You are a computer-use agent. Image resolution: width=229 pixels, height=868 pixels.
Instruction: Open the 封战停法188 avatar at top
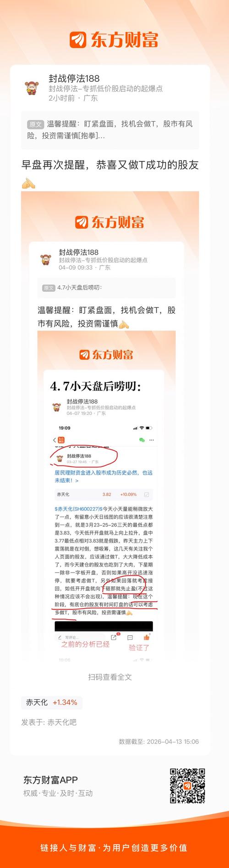32,88
